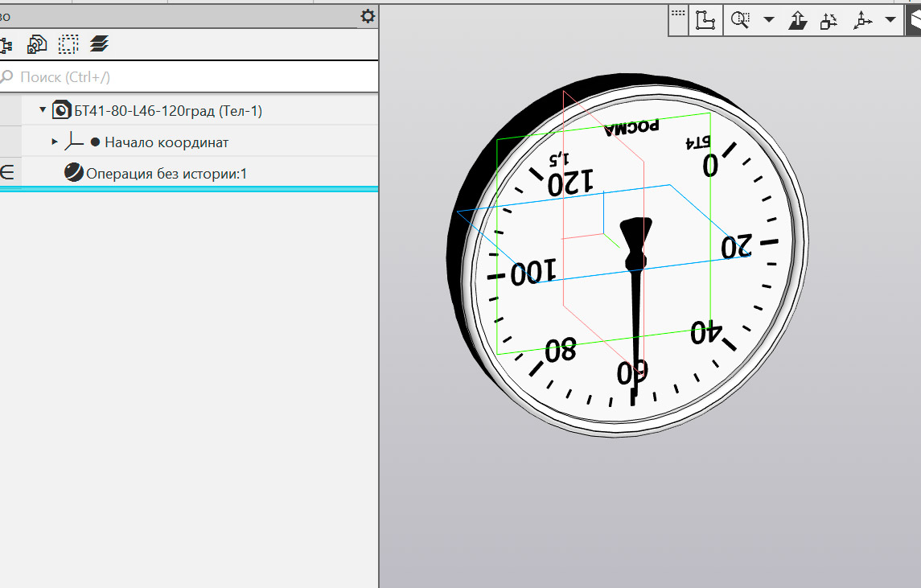Click the coordinate axes orientation icon
This screenshot has width=921, height=588.
[863, 20]
